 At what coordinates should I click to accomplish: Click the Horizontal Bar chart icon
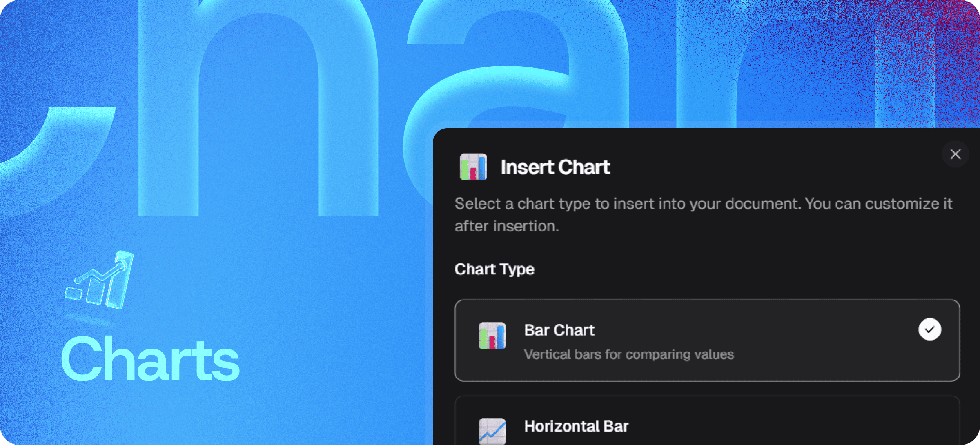coord(492,431)
